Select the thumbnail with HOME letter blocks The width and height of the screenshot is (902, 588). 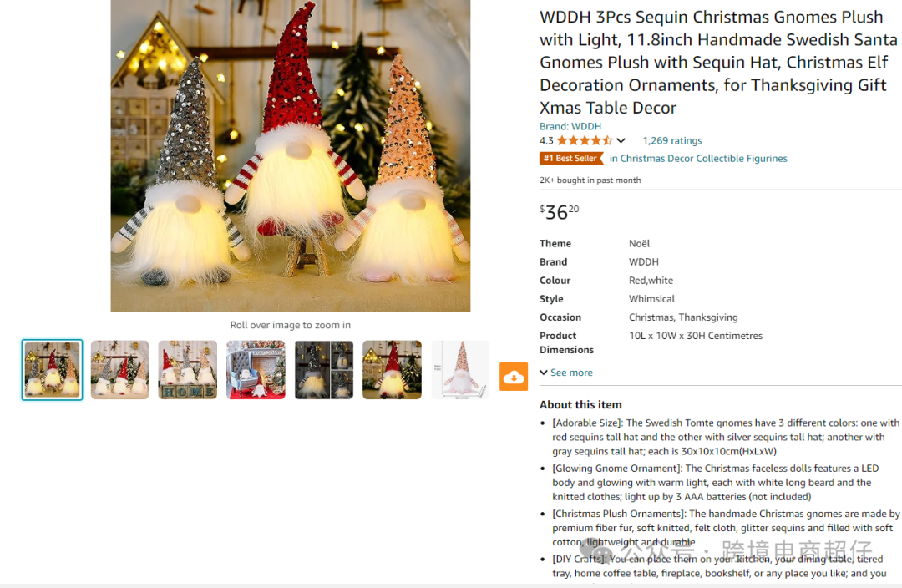[x=188, y=369]
